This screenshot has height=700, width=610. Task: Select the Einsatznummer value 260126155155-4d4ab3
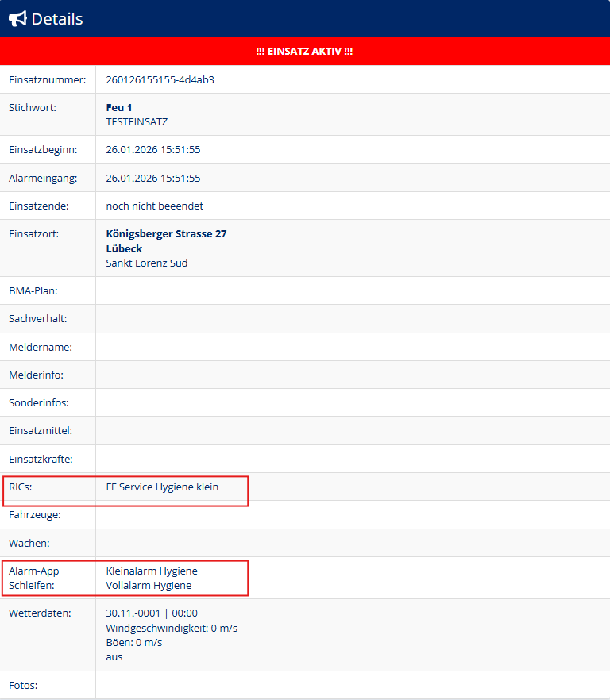(x=160, y=79)
